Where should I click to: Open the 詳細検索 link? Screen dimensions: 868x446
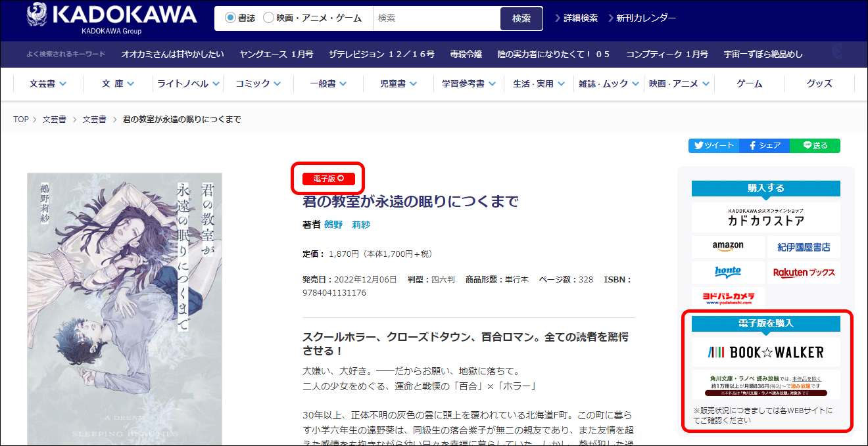tap(577, 18)
